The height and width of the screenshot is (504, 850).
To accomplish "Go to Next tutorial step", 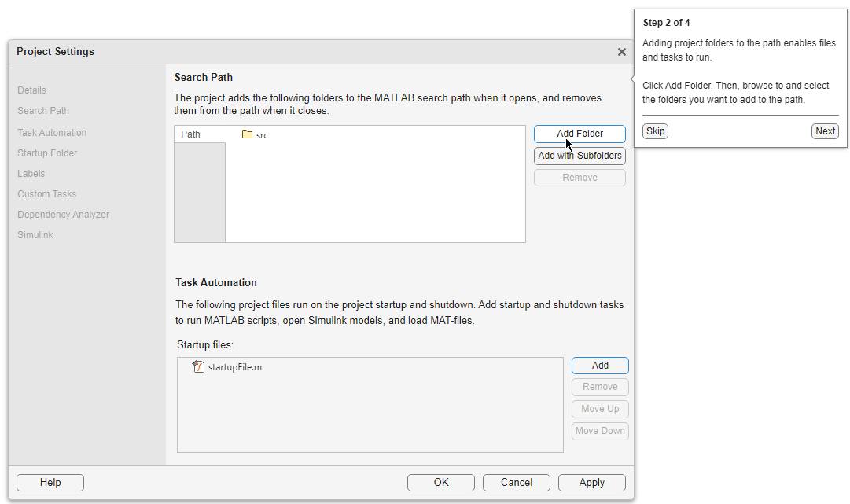I will (x=825, y=131).
